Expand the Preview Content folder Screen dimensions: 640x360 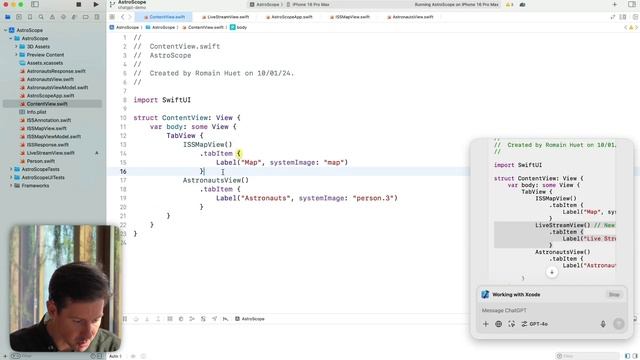click(16, 55)
